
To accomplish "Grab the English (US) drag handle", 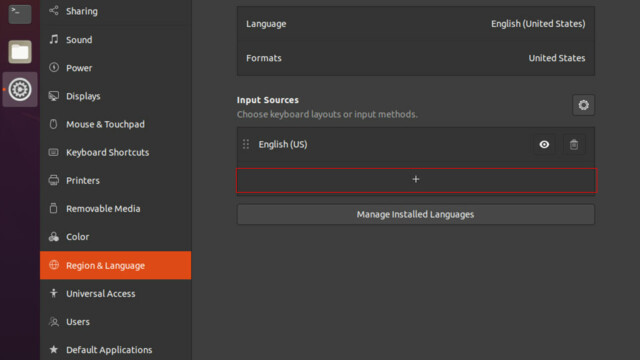I will tap(246, 144).
